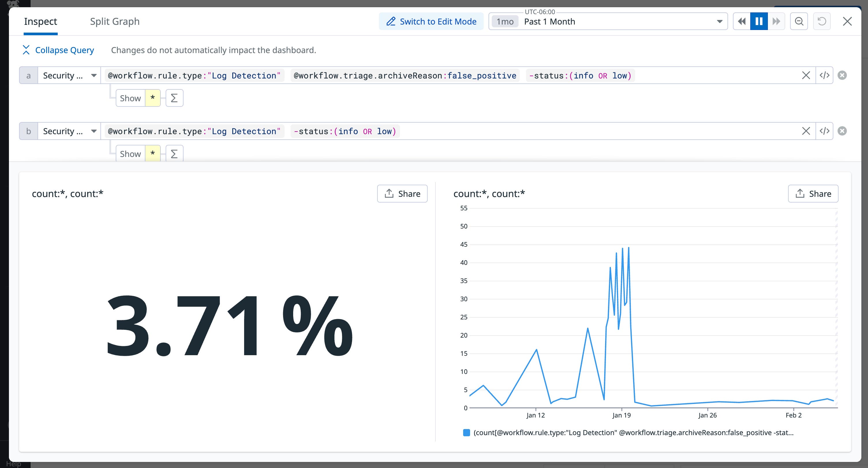Expand the Past 1 Month time picker

(719, 21)
